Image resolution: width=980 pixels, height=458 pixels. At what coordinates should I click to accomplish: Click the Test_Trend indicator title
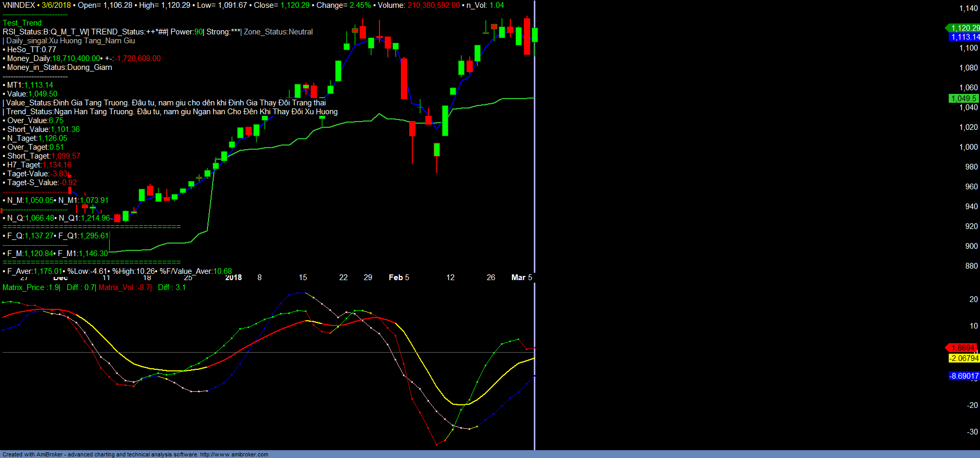point(23,23)
